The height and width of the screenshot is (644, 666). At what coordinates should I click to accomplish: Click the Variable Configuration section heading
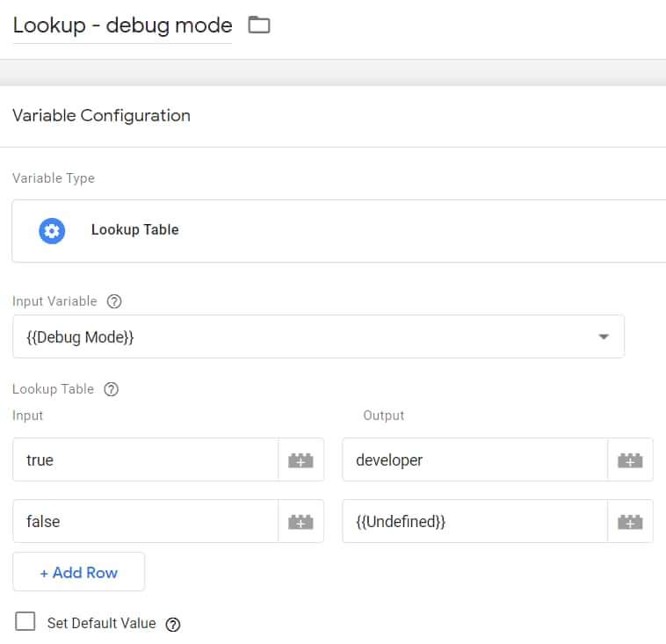(101, 115)
